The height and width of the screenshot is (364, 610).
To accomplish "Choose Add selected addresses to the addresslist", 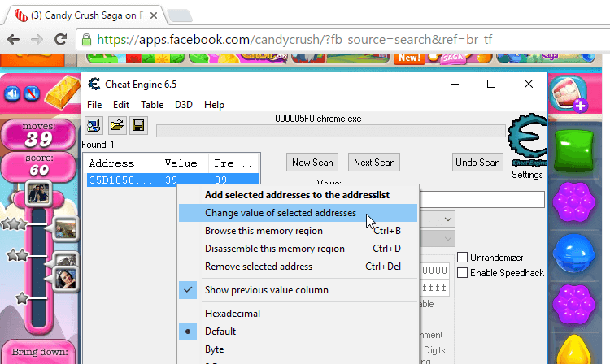I will (x=298, y=195).
